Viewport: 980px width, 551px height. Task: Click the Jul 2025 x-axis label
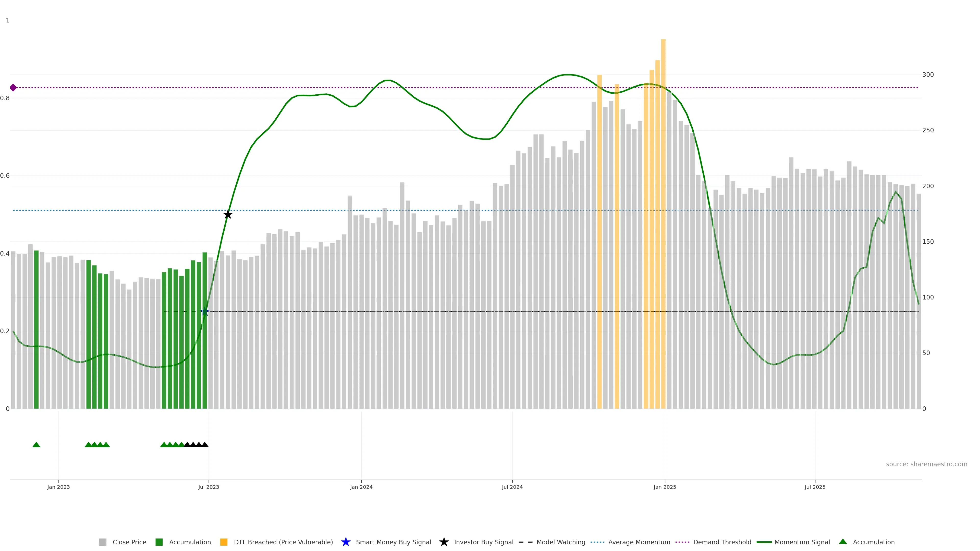pos(815,487)
